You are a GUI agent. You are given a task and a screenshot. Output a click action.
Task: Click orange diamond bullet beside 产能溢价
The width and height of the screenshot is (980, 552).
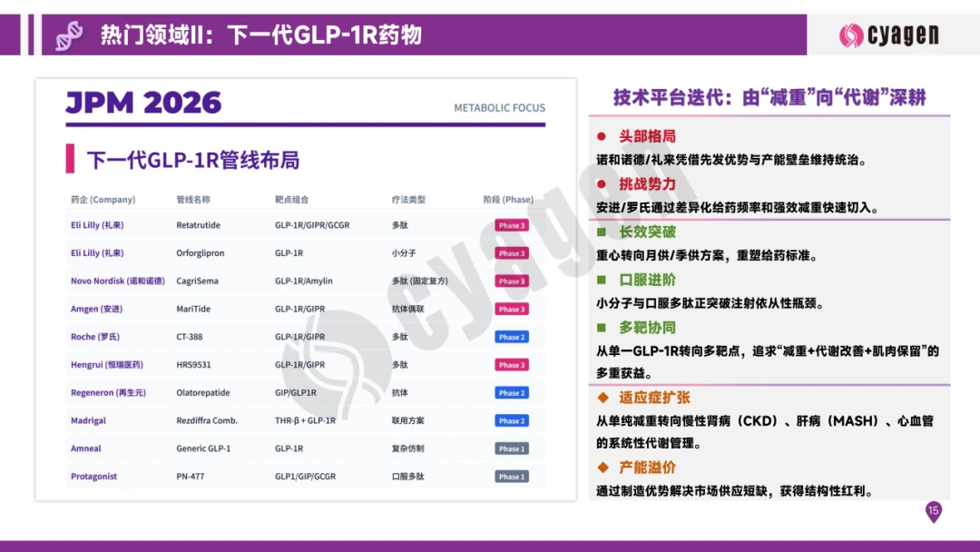click(x=602, y=468)
